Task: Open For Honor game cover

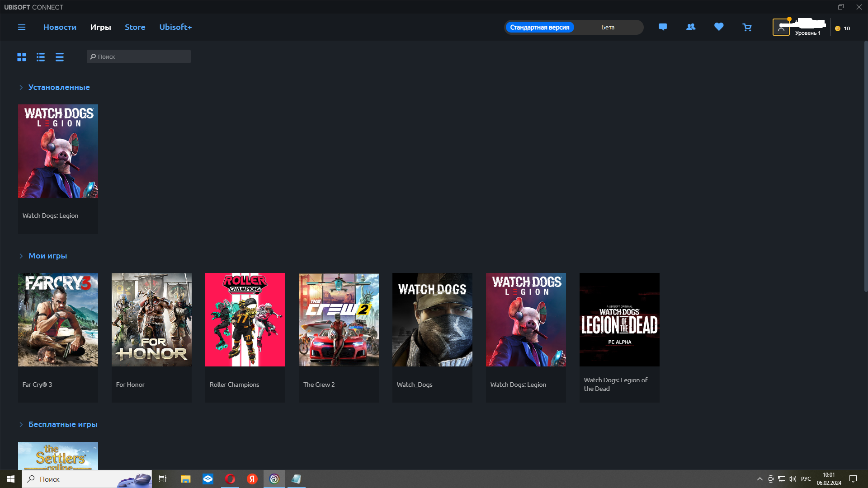Action: click(x=151, y=319)
